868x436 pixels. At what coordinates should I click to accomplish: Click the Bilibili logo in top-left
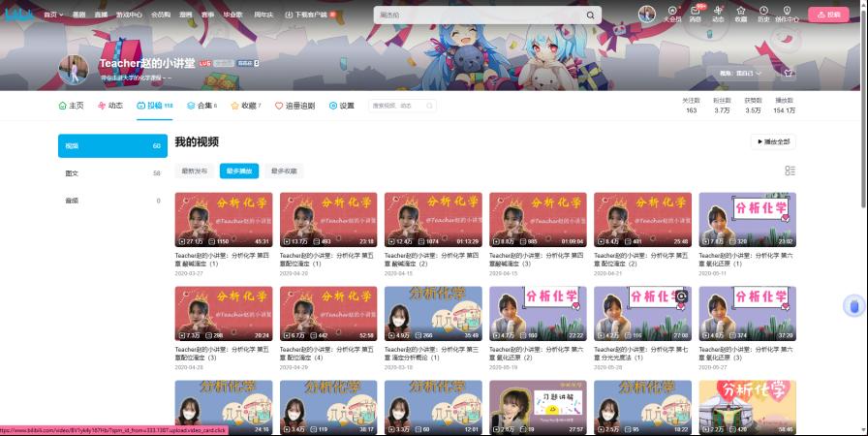(18, 15)
